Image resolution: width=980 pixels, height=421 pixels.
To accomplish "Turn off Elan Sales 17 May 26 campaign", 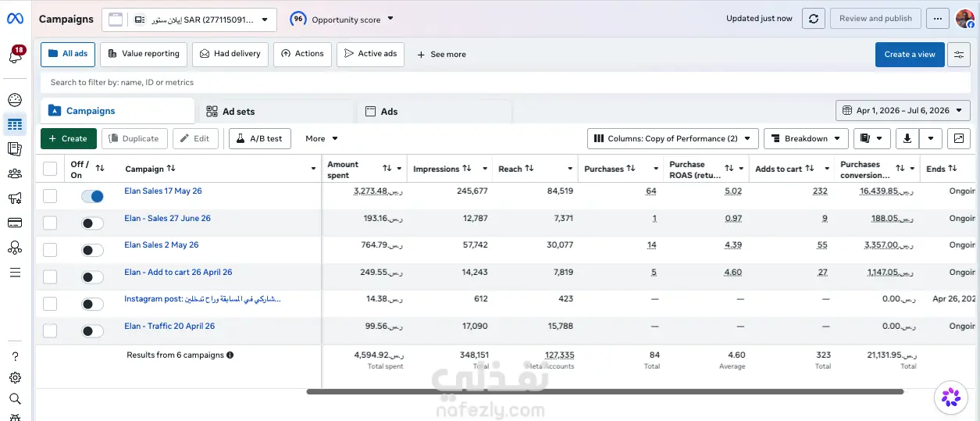I will [92, 197].
